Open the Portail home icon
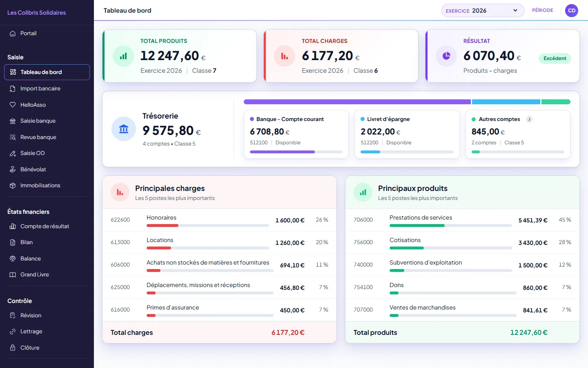The height and width of the screenshot is (368, 588). [x=13, y=34]
